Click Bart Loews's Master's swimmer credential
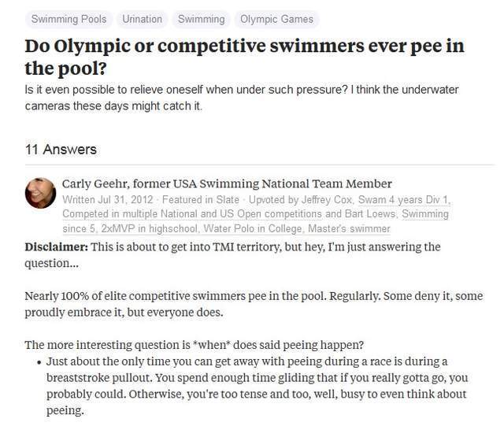The width and height of the screenshot is (504, 426). tap(349, 228)
